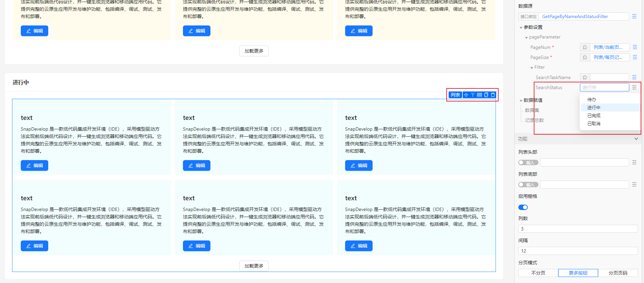Screen dimensions: 644x283
Task: Turn off the 启用栅格 switch
Action: [523, 207]
